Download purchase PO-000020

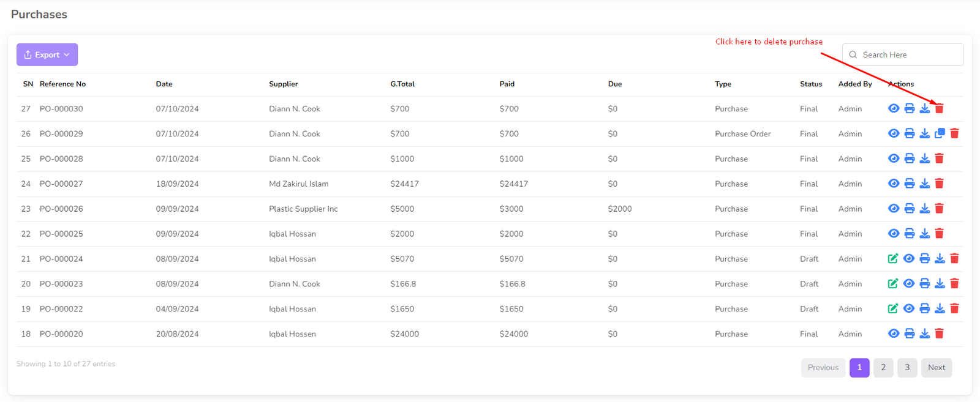point(924,334)
